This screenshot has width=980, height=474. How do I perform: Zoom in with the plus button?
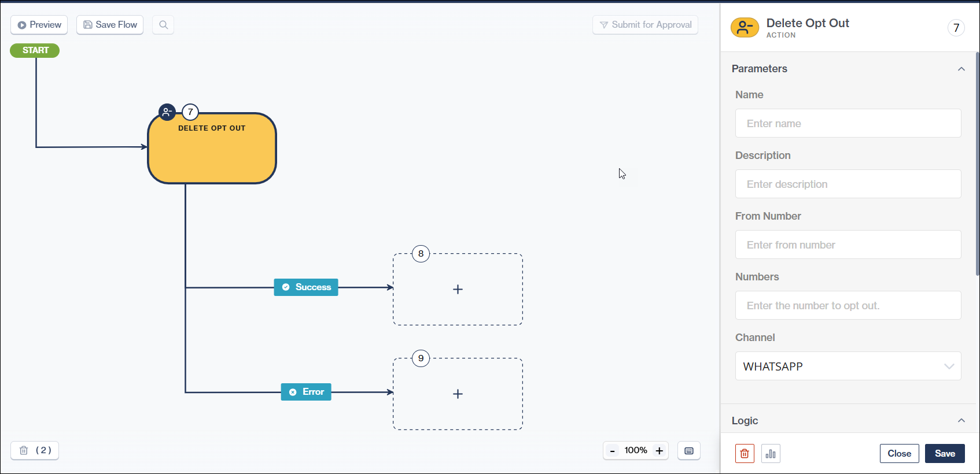coord(659,451)
